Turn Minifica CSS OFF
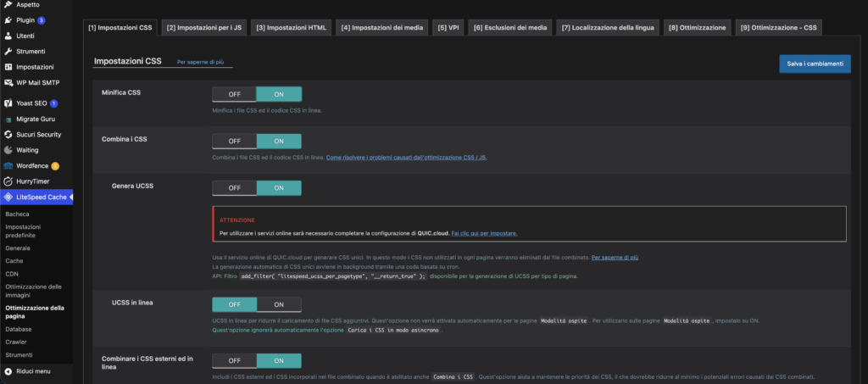This screenshot has height=384, width=868. point(234,94)
